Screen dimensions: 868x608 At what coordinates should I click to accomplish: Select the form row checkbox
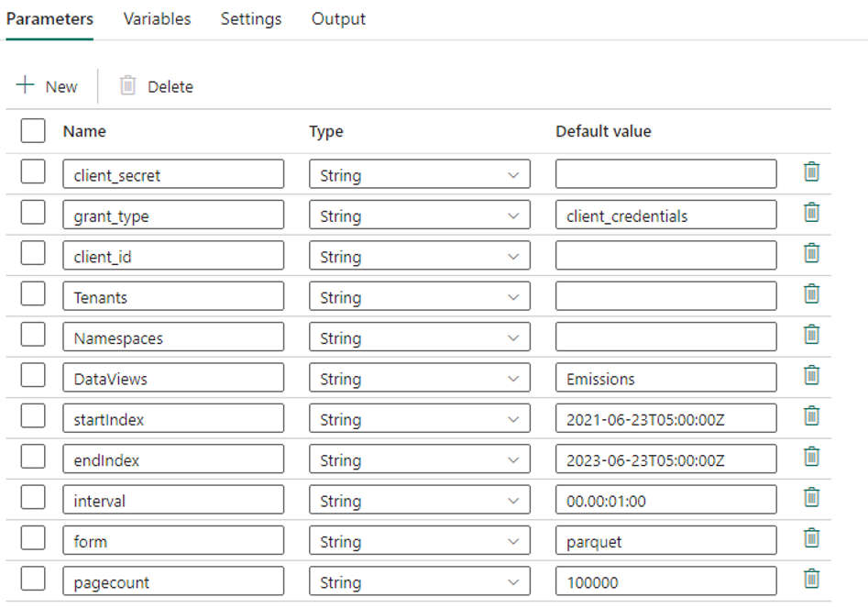[x=33, y=537]
